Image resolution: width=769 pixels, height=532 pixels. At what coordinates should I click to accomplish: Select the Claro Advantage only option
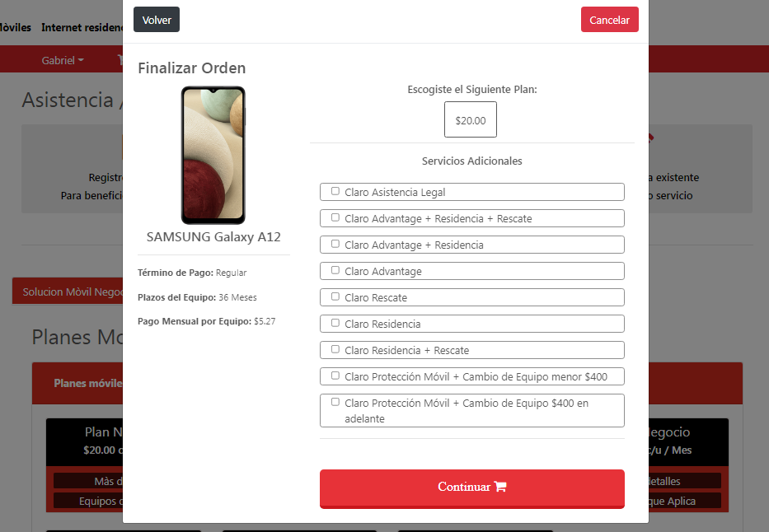point(335,270)
